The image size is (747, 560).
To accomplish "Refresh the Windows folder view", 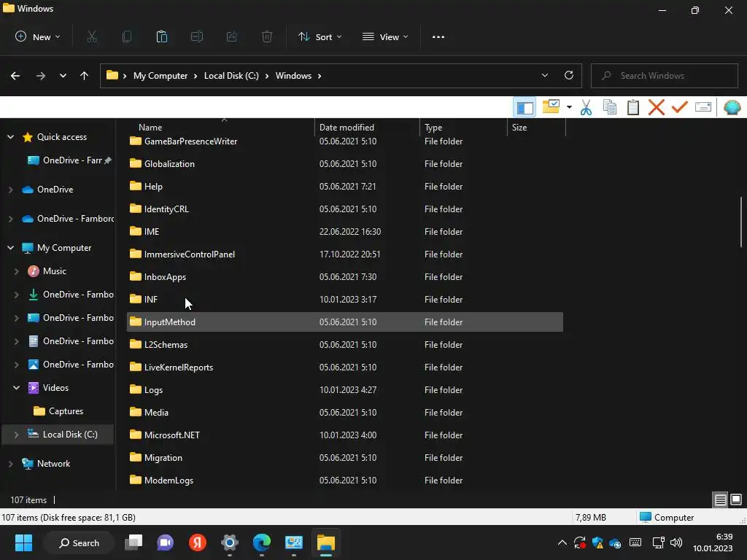I will [x=569, y=75].
